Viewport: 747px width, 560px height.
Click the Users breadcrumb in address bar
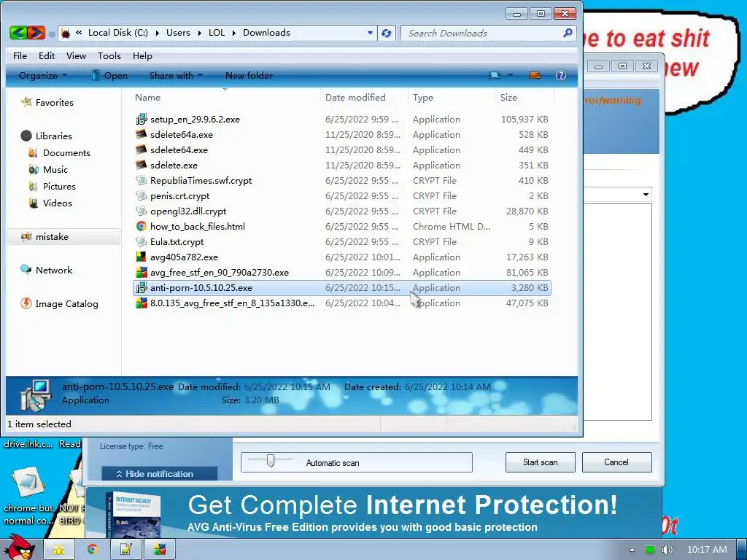pos(178,33)
